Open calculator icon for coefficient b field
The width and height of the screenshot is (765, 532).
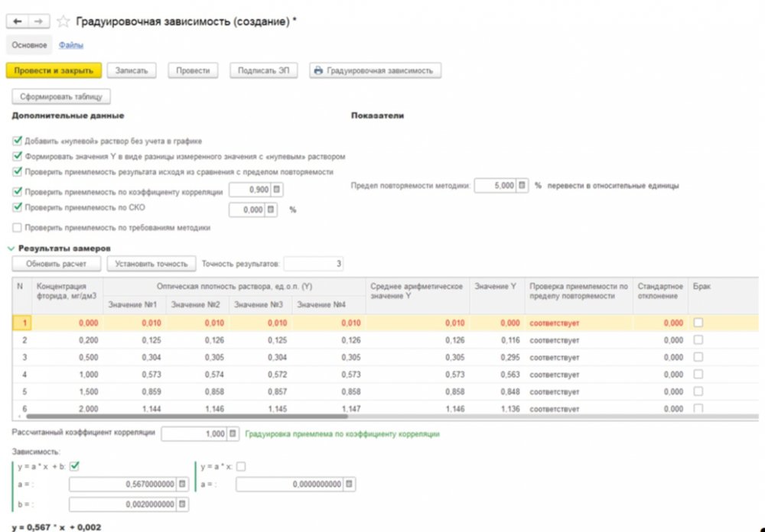[x=183, y=504]
